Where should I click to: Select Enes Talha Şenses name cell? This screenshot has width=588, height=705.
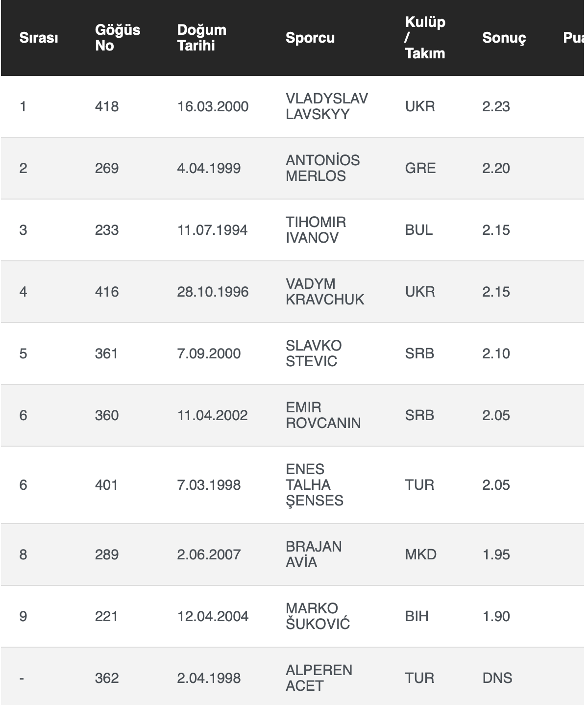(x=314, y=485)
